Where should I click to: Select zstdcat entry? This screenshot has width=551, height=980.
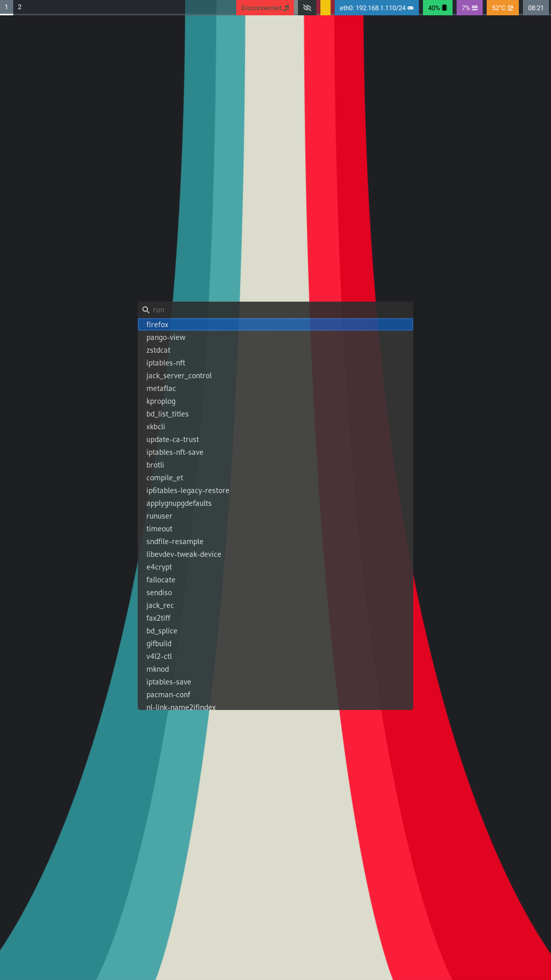(x=275, y=350)
